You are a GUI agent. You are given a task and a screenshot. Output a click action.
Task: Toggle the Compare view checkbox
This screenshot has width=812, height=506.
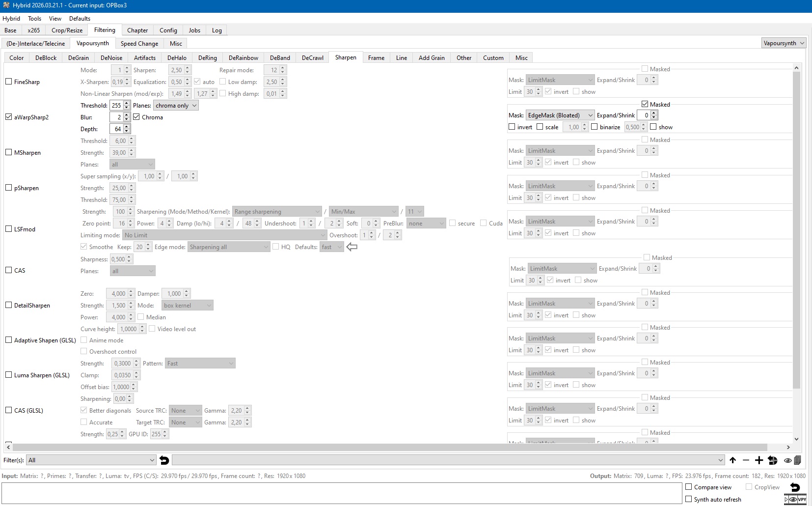point(689,487)
